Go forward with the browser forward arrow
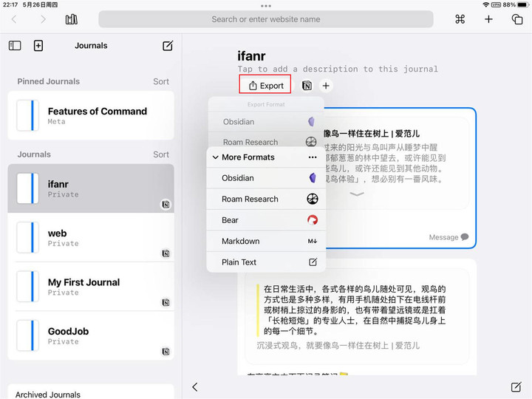 [43, 19]
